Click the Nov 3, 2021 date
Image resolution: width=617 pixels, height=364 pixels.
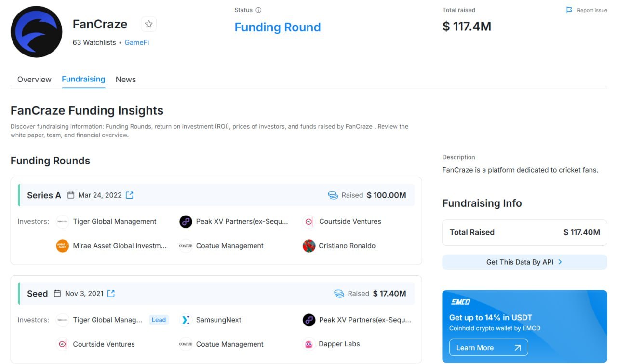click(84, 294)
